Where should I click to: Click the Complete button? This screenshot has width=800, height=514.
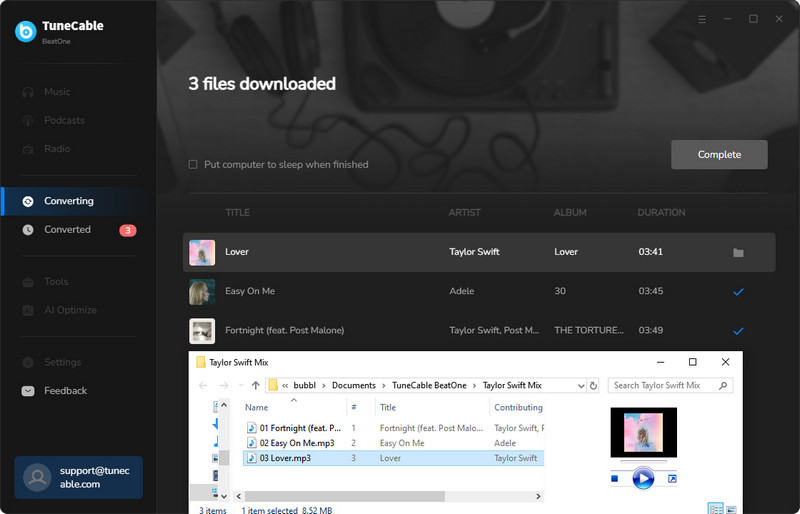pyautogui.click(x=719, y=155)
